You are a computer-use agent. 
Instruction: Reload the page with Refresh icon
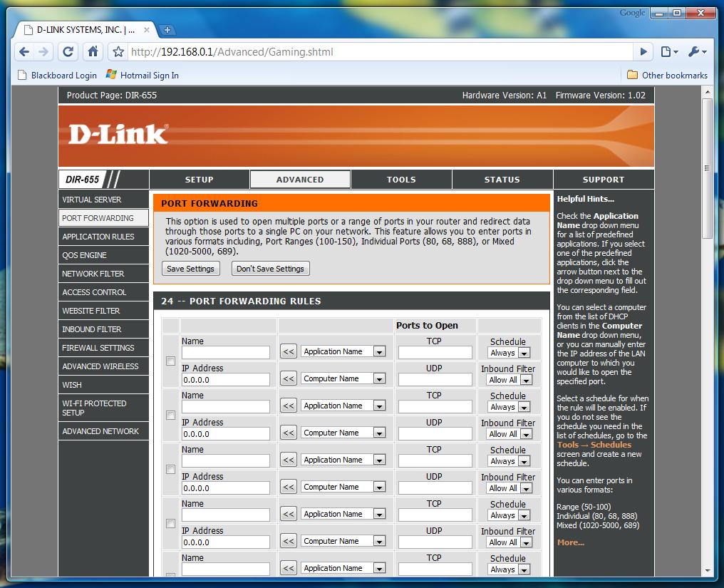(68, 52)
